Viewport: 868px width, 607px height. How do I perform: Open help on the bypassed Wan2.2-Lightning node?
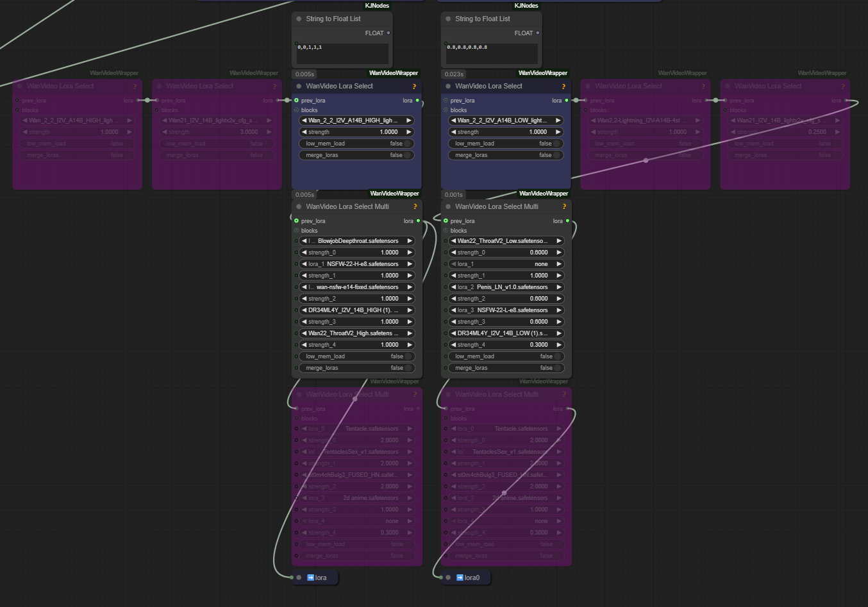703,87
